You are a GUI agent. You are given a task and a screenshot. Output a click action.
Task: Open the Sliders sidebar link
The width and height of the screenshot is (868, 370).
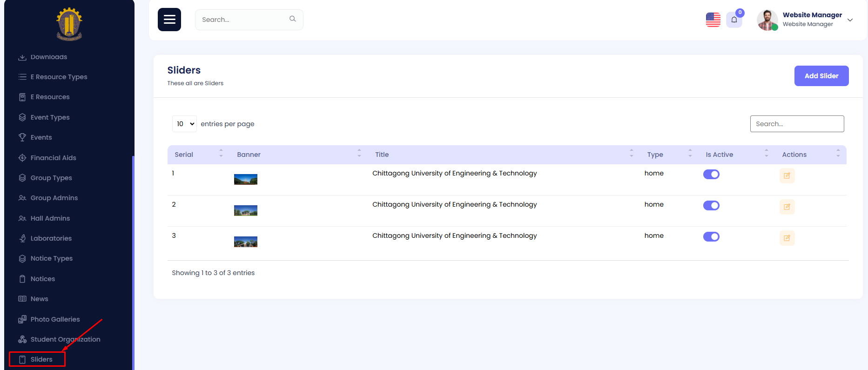(41, 359)
